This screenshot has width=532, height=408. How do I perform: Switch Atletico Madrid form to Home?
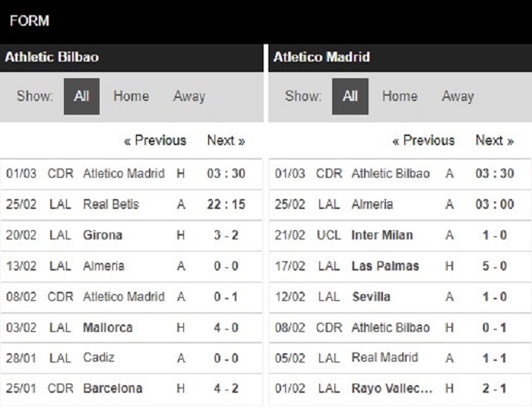click(x=400, y=96)
